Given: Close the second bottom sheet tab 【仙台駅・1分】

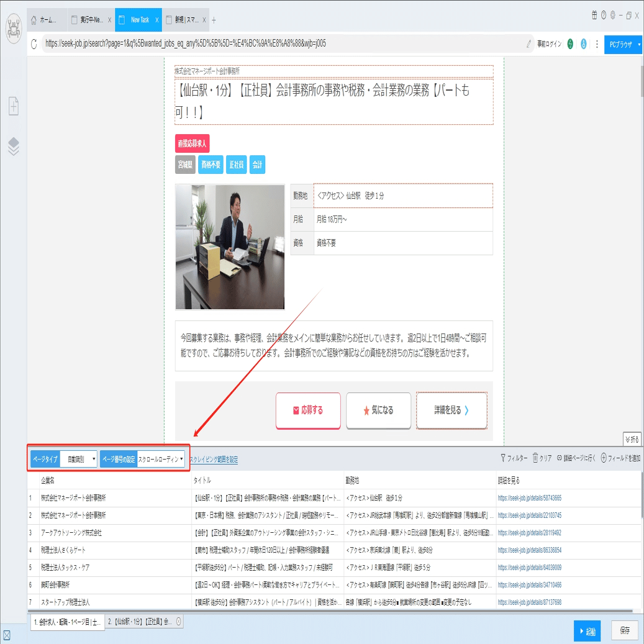Looking at the screenshot, I should point(179,622).
